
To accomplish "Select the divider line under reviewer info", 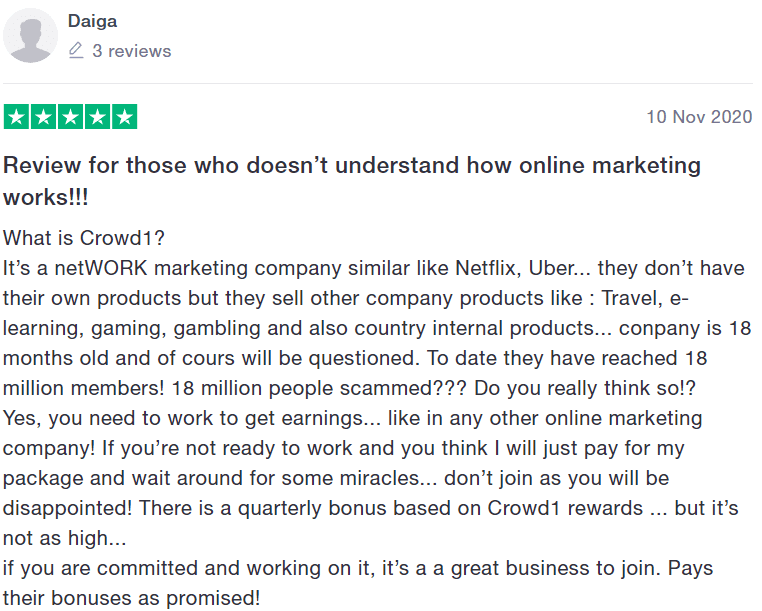I will (x=378, y=83).
